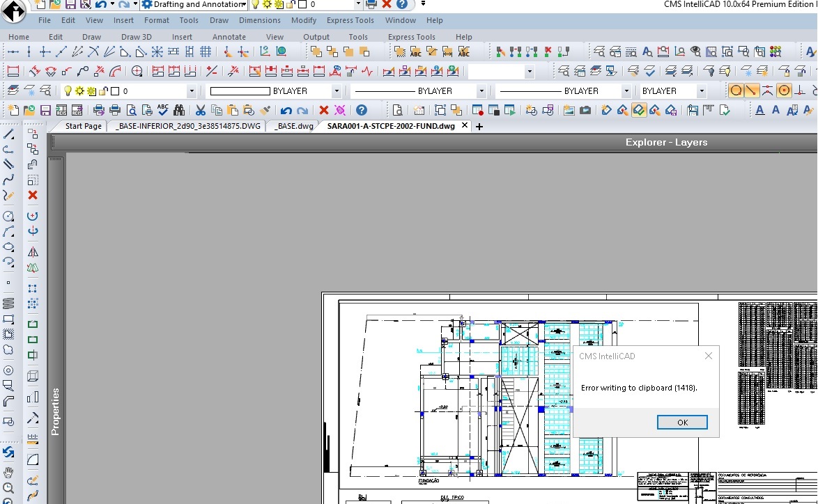Select the Array modify tool

point(33,288)
